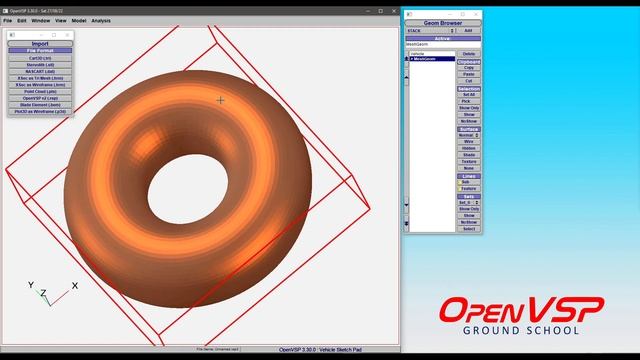
Task: Move selected geom down arrow in Geom Browser
Action: 406,204
